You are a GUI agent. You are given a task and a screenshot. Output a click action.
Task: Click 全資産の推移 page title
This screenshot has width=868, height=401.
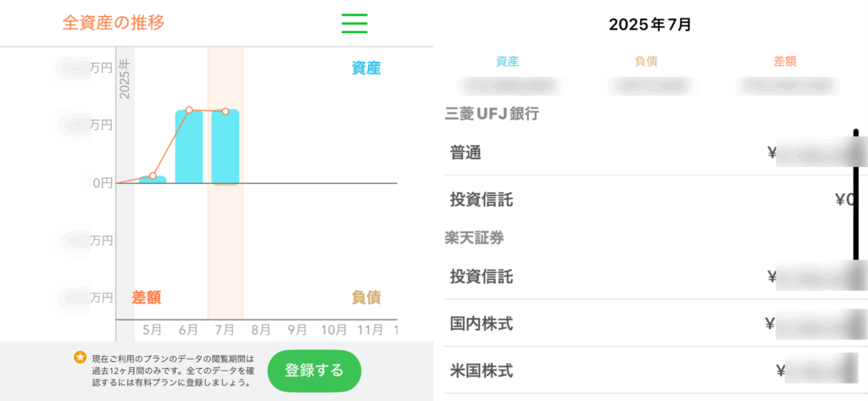114,23
